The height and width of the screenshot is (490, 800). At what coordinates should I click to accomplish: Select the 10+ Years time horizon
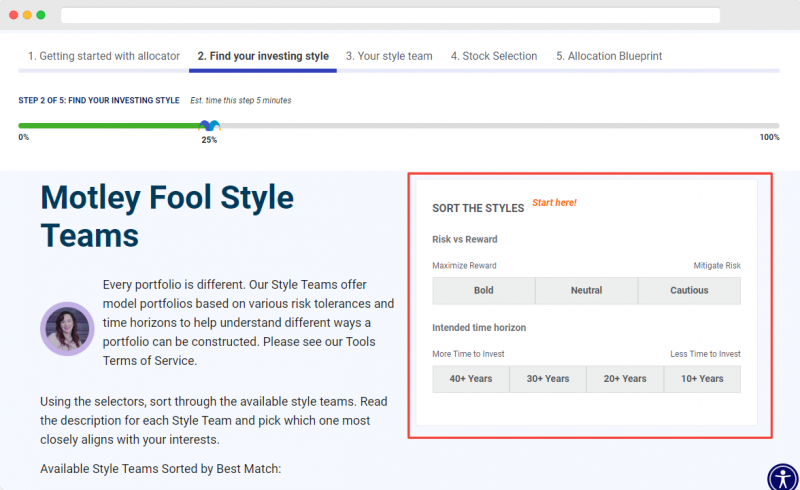(x=703, y=379)
